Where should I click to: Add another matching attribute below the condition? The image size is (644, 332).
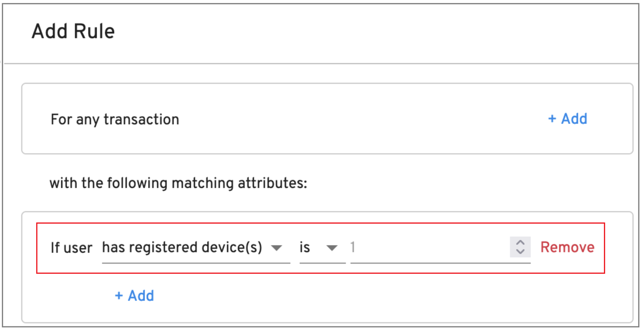[x=134, y=296]
